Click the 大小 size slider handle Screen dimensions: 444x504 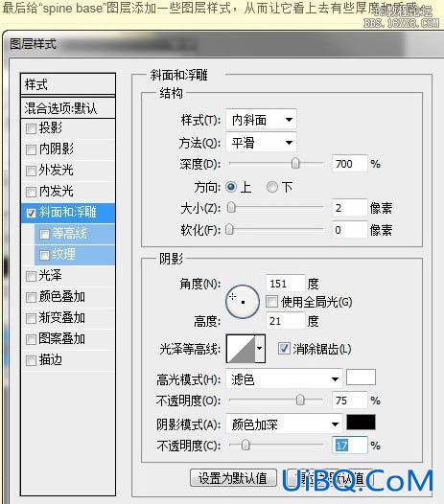[231, 207]
